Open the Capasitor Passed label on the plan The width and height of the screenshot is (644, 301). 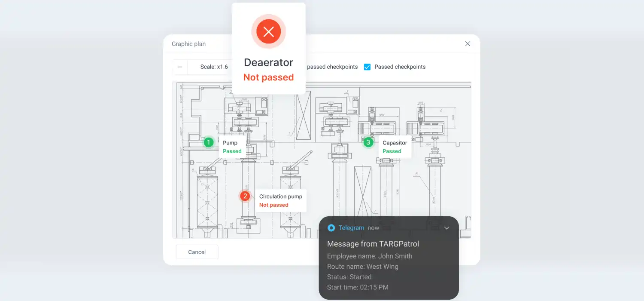[x=395, y=147]
